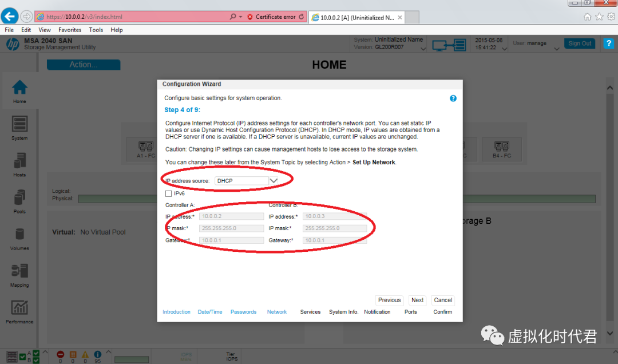Open the blue help icon in header
Image resolution: width=618 pixels, height=364 pixels.
608,43
